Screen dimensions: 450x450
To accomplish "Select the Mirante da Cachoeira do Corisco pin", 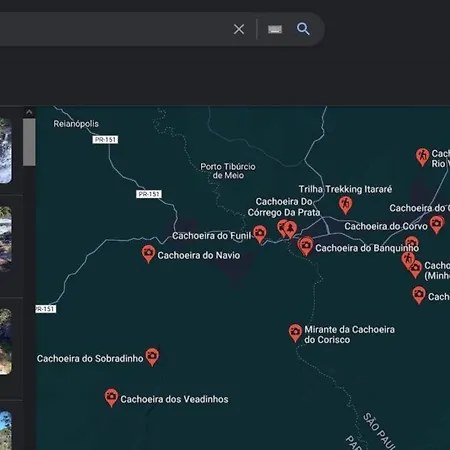I will pyautogui.click(x=295, y=333).
